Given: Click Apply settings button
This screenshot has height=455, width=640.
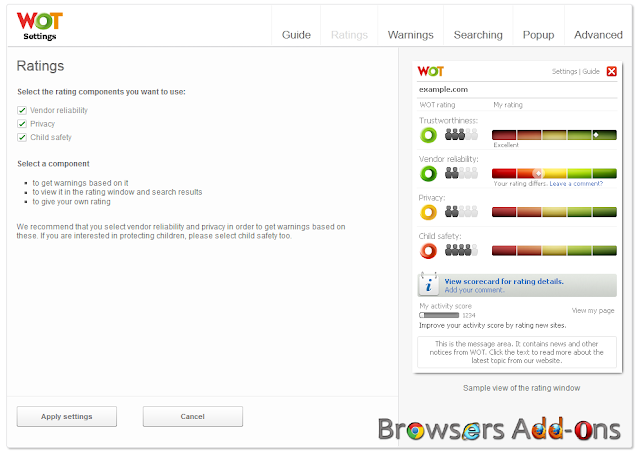Looking at the screenshot, I should (x=67, y=417).
